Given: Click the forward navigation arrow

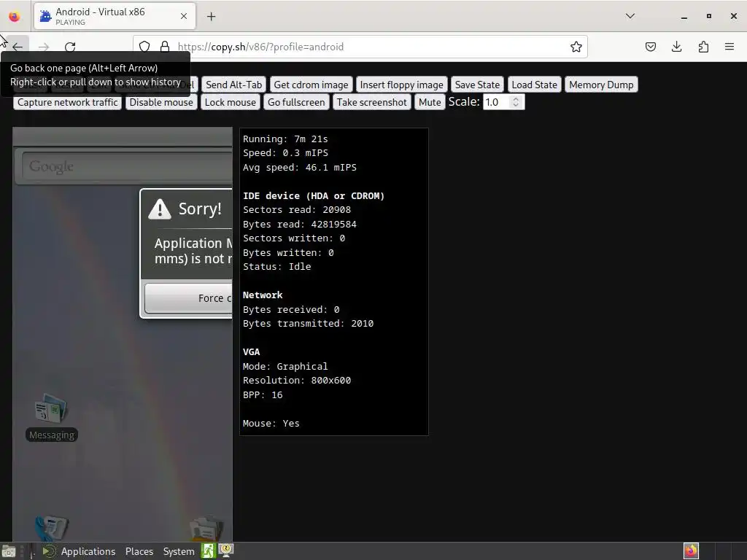Looking at the screenshot, I should coord(44,47).
